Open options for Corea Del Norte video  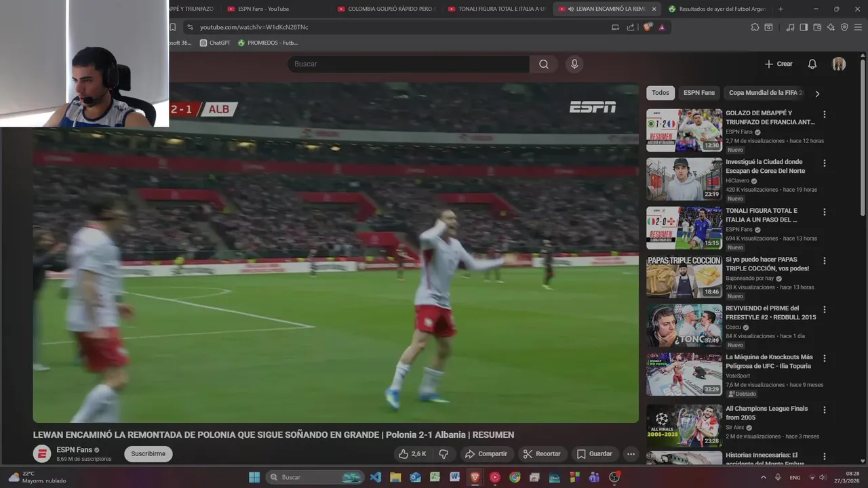pos(825,163)
